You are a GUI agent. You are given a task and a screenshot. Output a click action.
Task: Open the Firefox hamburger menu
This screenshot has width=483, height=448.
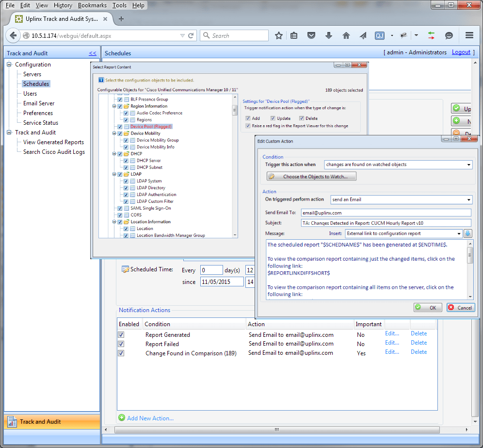pos(469,35)
